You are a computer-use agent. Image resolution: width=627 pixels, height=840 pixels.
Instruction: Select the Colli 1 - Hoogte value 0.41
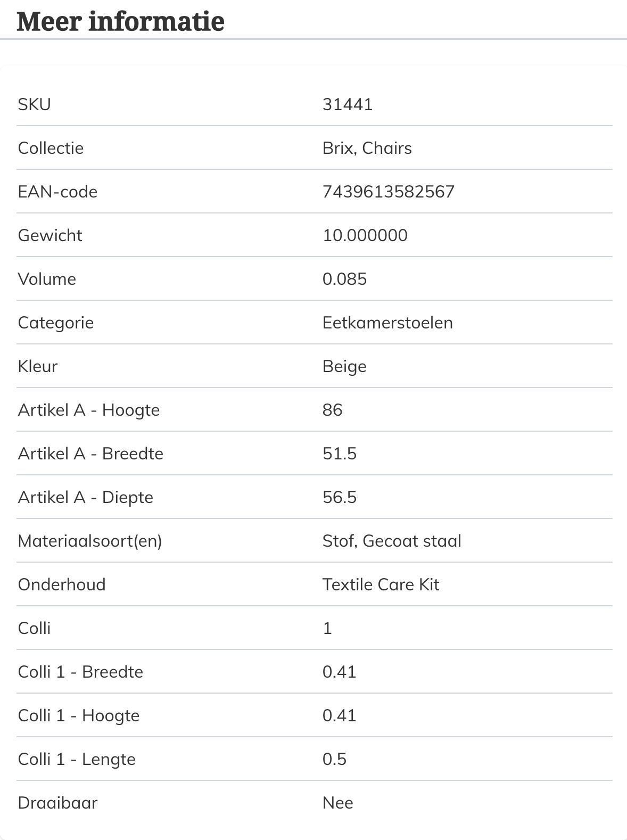point(340,715)
